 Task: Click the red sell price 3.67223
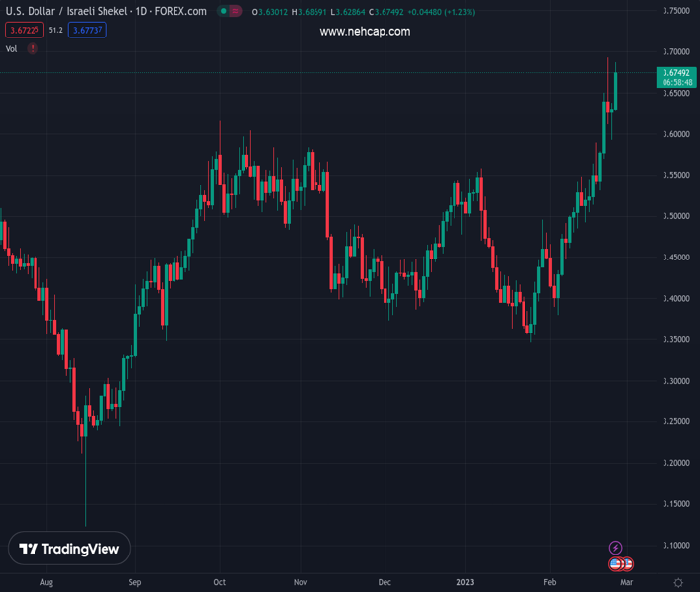(x=23, y=31)
